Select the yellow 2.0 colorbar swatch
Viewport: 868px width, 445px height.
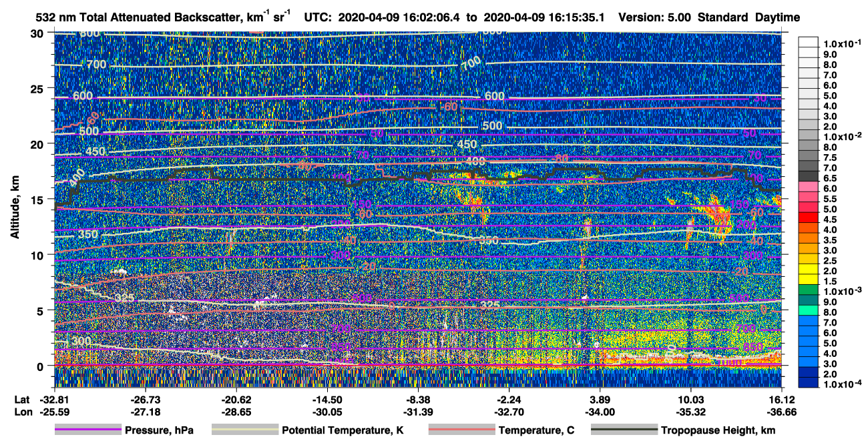pyautogui.click(x=809, y=271)
